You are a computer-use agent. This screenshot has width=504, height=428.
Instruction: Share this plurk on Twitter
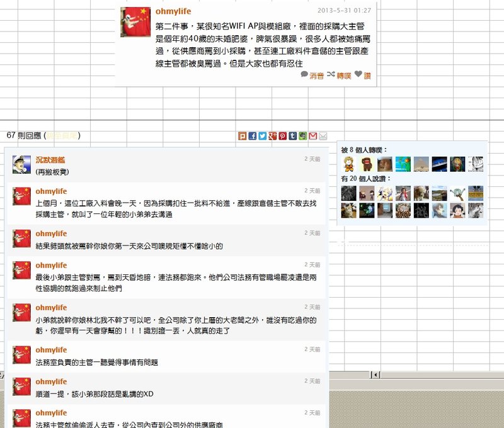(x=263, y=136)
